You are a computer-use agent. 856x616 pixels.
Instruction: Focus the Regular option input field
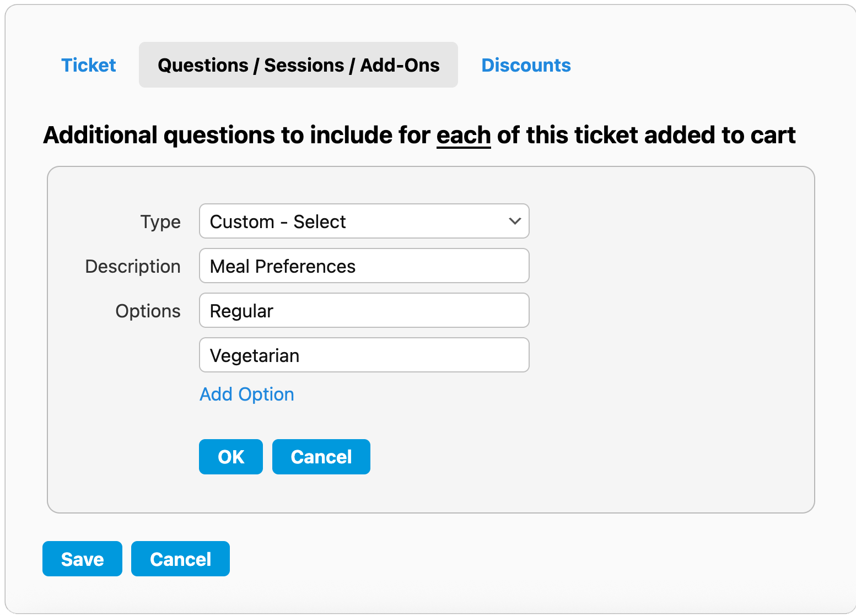coord(364,311)
